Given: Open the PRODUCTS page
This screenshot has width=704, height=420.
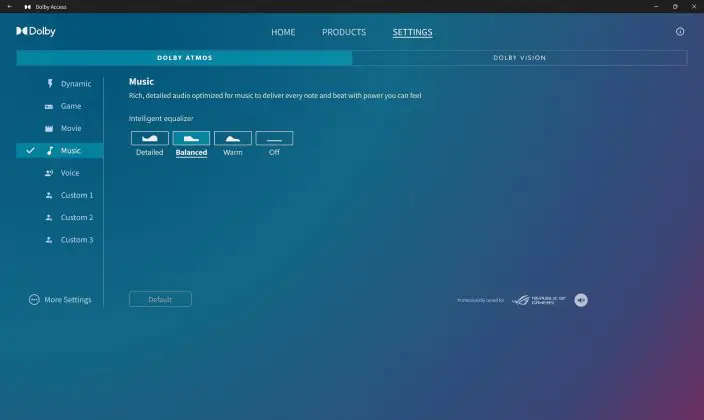Looking at the screenshot, I should pos(344,32).
